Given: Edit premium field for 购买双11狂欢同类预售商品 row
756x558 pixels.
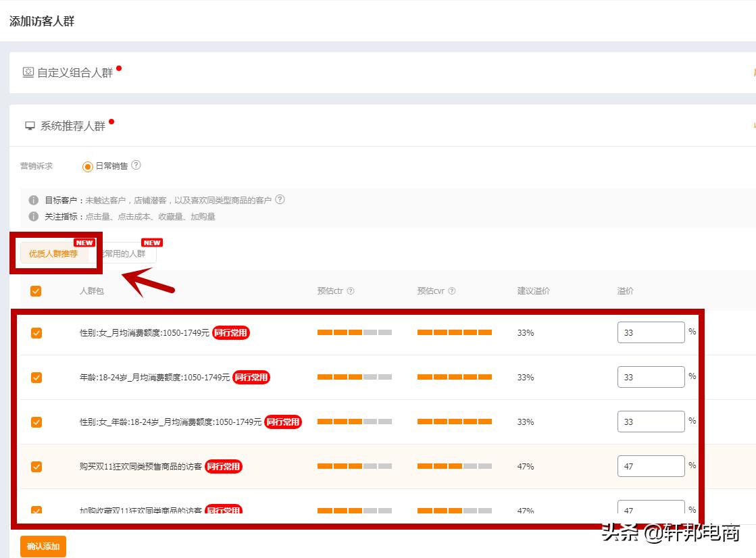Looking at the screenshot, I should 651,466.
